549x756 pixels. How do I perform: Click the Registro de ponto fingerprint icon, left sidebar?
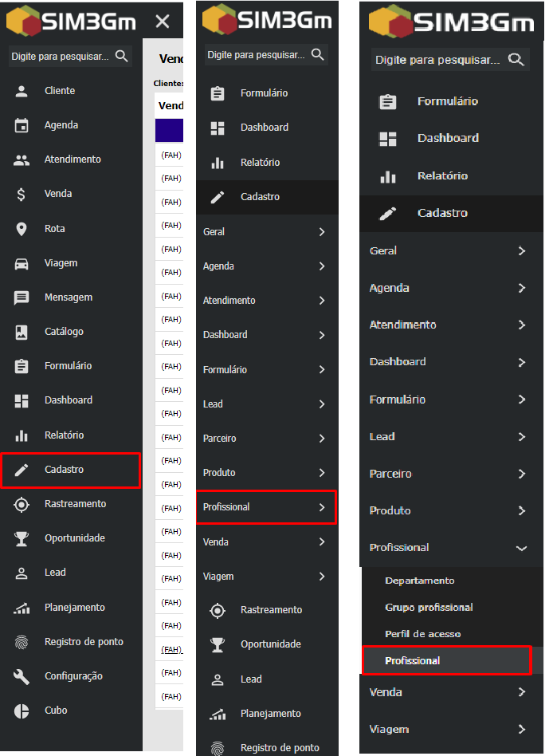pyautogui.click(x=22, y=643)
